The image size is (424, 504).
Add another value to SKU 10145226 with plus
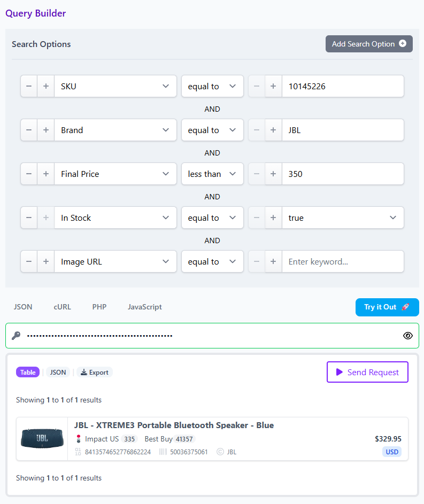point(273,86)
